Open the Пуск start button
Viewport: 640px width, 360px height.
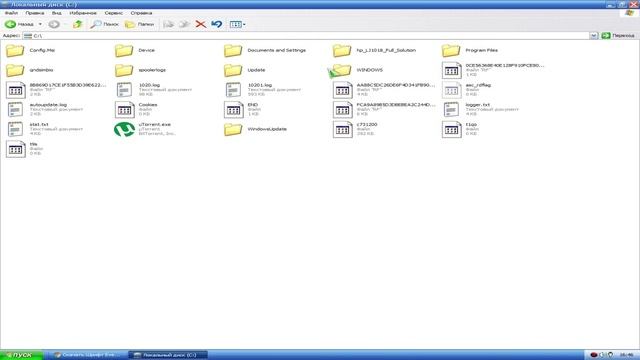click(x=21, y=355)
